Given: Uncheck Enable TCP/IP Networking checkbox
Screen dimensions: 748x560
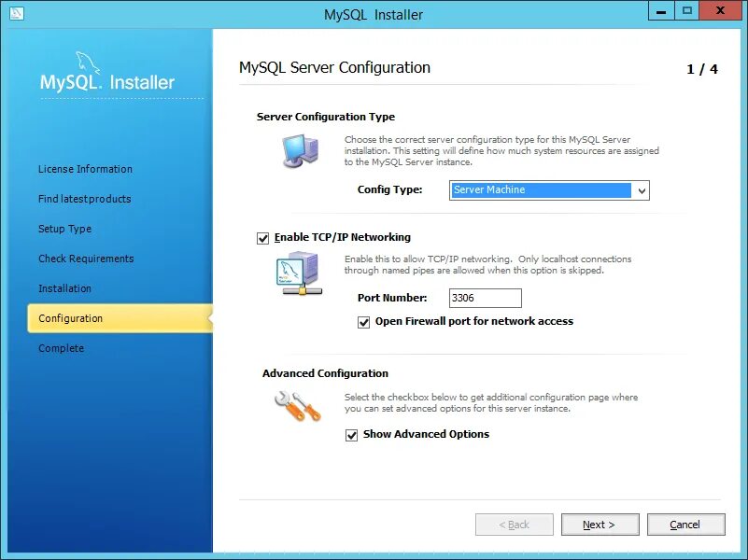Looking at the screenshot, I should coord(262,238).
